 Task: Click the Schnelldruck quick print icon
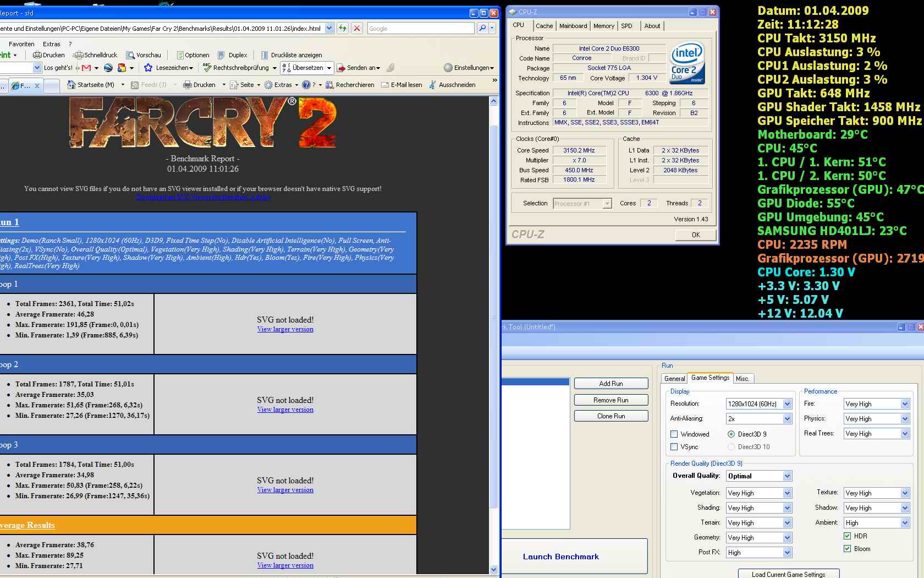78,55
